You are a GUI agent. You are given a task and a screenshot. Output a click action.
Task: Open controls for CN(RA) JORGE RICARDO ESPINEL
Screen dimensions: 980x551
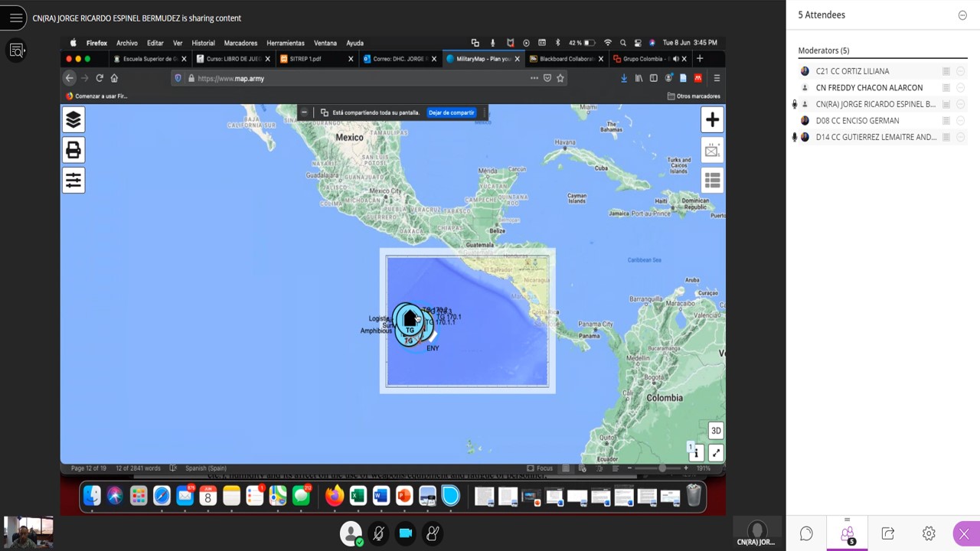(960, 104)
